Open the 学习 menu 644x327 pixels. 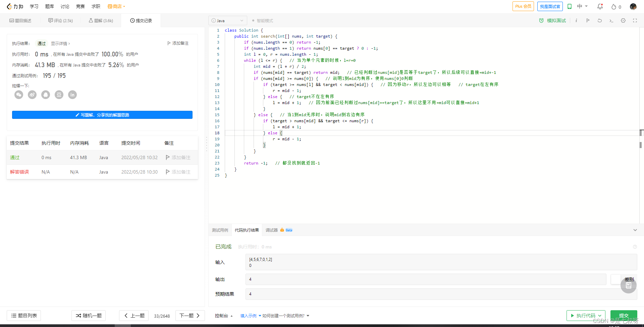tap(34, 6)
